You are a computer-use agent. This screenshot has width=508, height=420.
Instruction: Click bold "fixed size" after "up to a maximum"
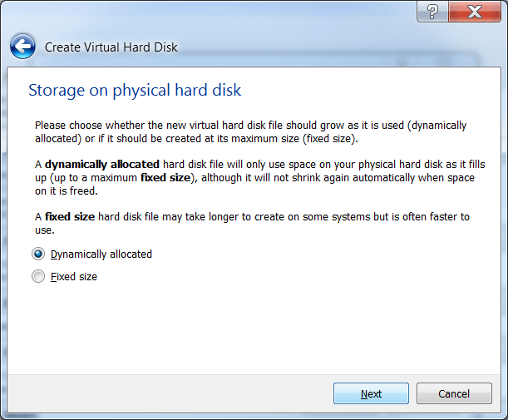165,178
